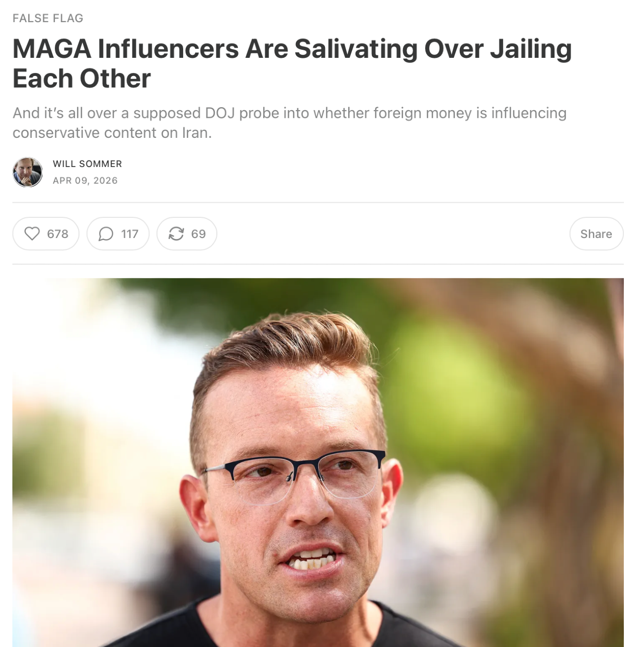Open the hero photo of the man with glasses
644x647 pixels.
[x=318, y=462]
